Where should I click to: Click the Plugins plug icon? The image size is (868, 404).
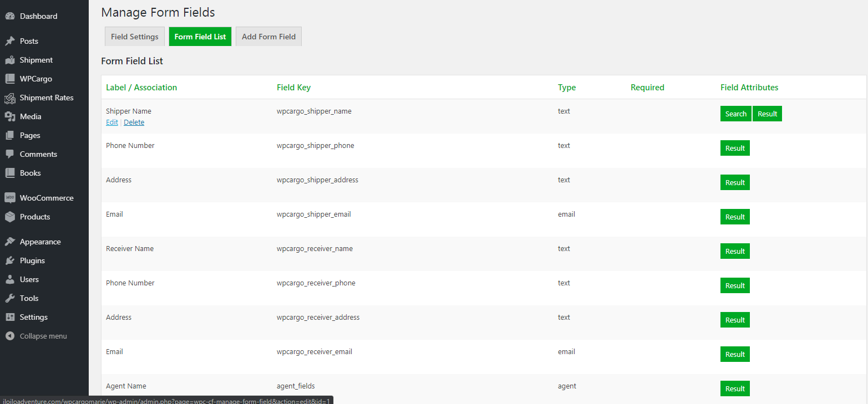click(9, 260)
